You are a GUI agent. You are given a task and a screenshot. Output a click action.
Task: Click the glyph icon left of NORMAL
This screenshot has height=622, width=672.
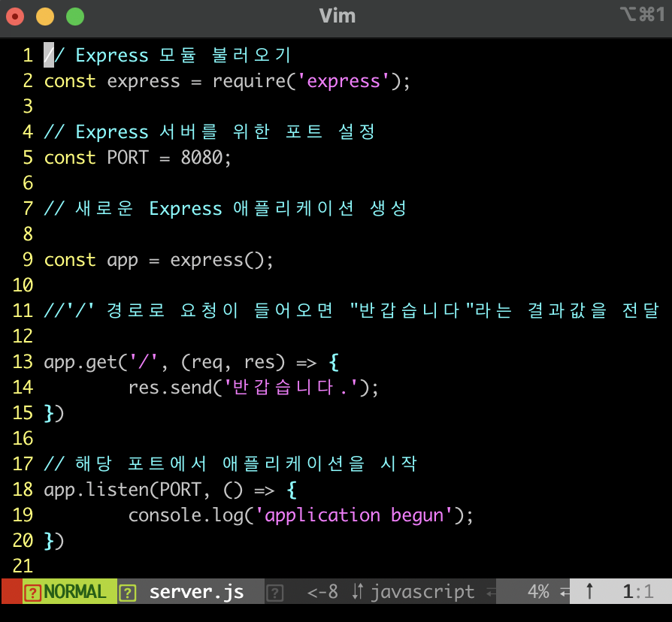[32, 592]
